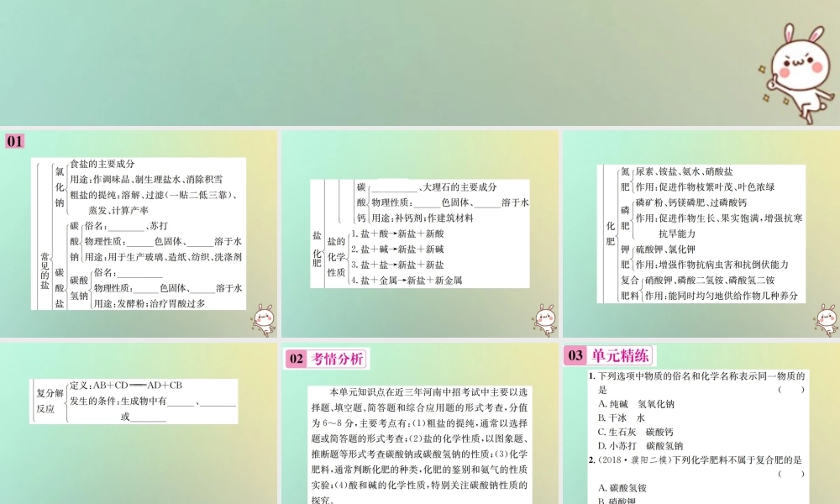840x504 pixels.
Task: Select answer option C. 生石灰 碳酸钙
Action: pos(635,432)
